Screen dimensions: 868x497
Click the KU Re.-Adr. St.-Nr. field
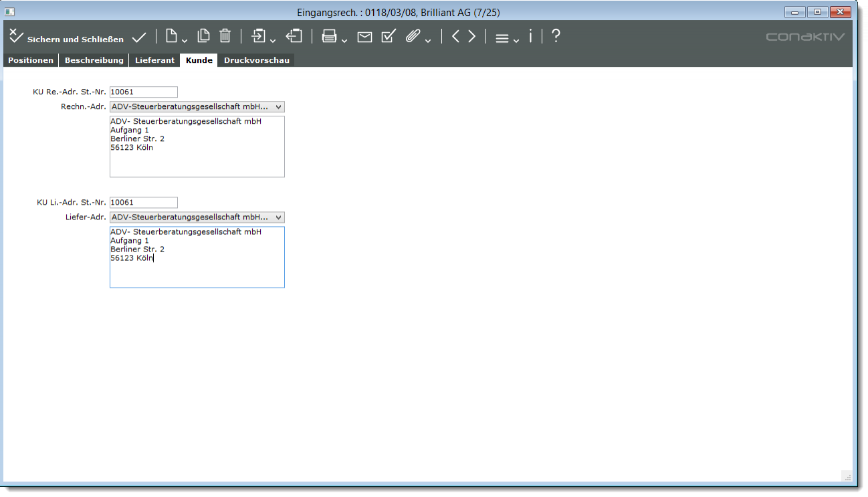[143, 92]
